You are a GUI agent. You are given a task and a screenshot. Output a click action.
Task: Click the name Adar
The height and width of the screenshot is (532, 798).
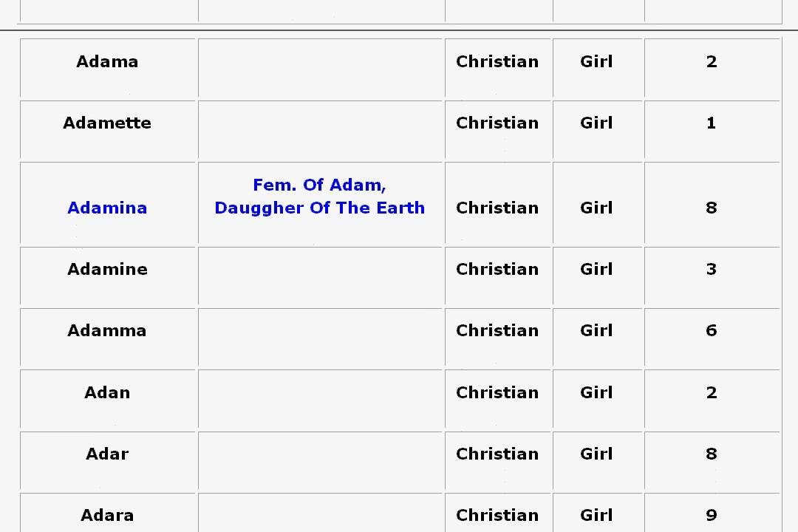coord(107,454)
